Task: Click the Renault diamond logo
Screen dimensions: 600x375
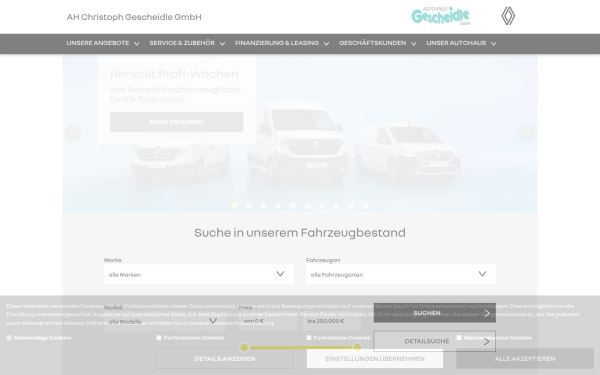Action: [x=508, y=16]
